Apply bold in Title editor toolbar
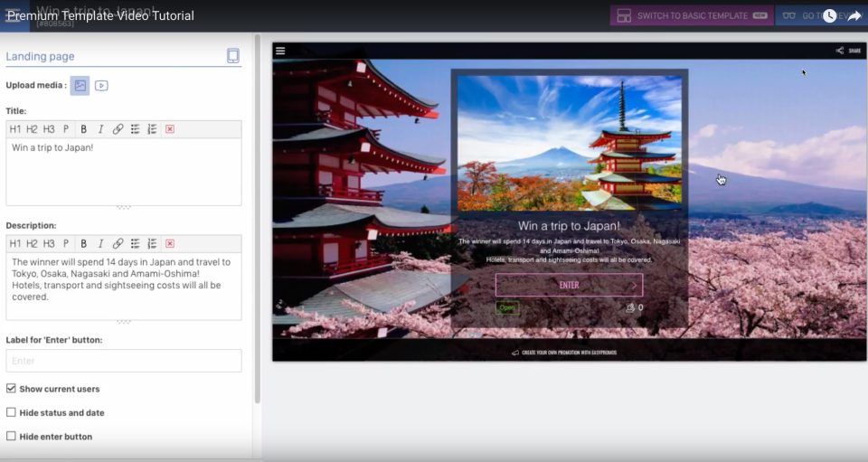 point(84,129)
